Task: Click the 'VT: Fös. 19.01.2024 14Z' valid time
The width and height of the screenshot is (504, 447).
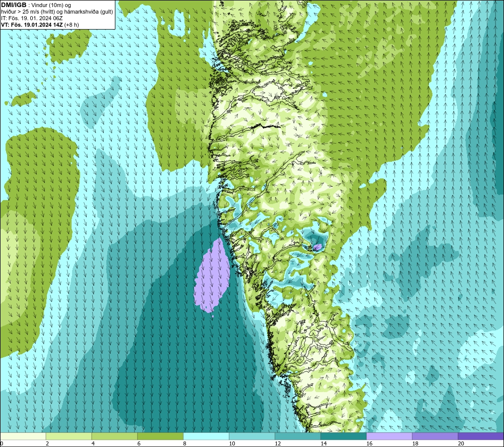Action: 32,25
